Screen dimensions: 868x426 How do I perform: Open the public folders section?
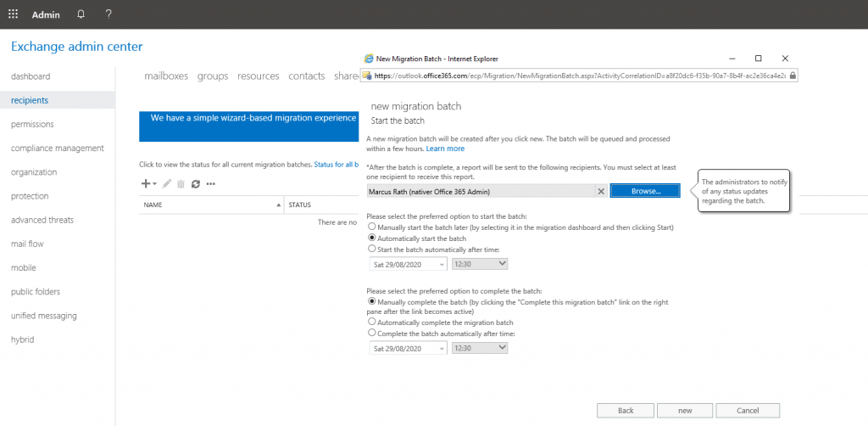coord(36,291)
